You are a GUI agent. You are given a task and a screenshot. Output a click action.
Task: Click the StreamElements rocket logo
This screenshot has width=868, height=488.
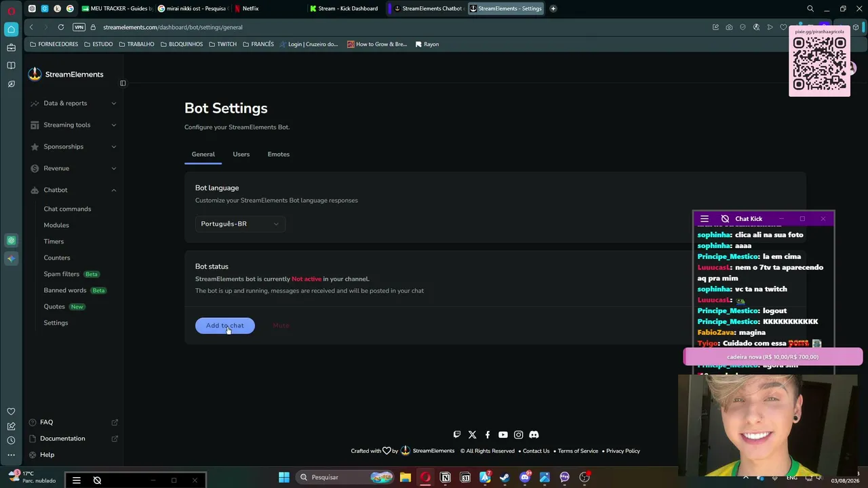tap(35, 75)
